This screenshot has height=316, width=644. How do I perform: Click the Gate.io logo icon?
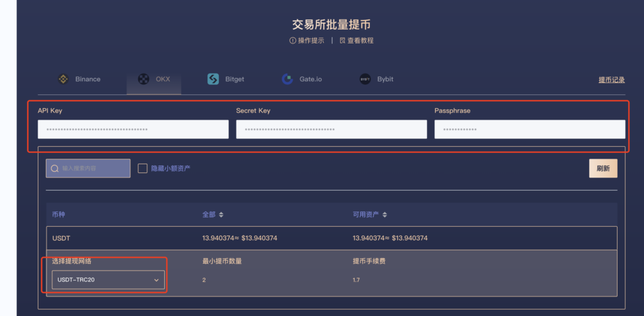click(287, 79)
